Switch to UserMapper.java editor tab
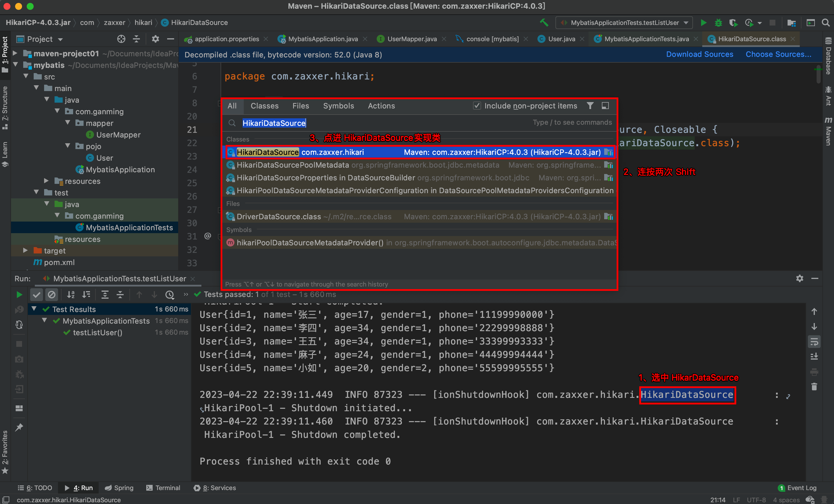Screen dimensions: 834x504 (x=411, y=39)
